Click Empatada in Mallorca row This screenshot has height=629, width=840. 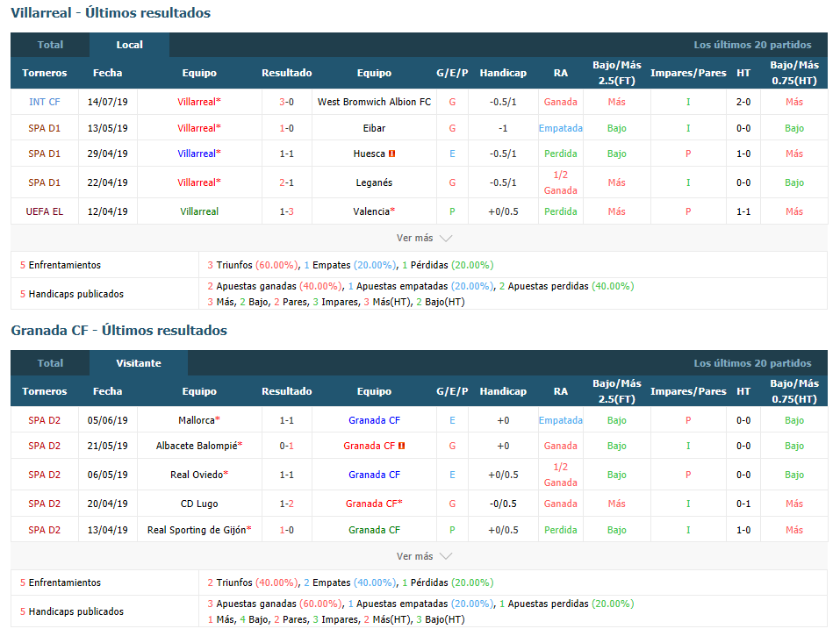[x=560, y=420]
